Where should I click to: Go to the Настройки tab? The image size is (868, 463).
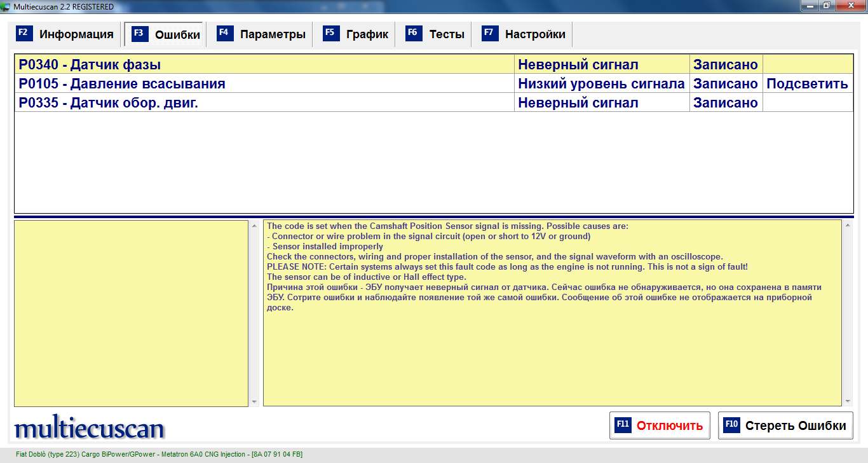pos(535,34)
